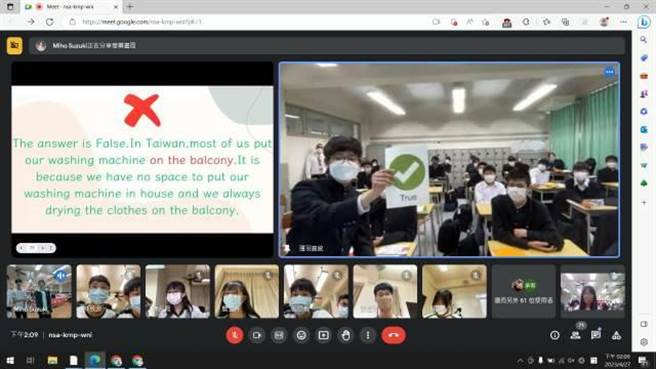
Task: Click the Edge sidebar plus add button
Action: coord(644,202)
